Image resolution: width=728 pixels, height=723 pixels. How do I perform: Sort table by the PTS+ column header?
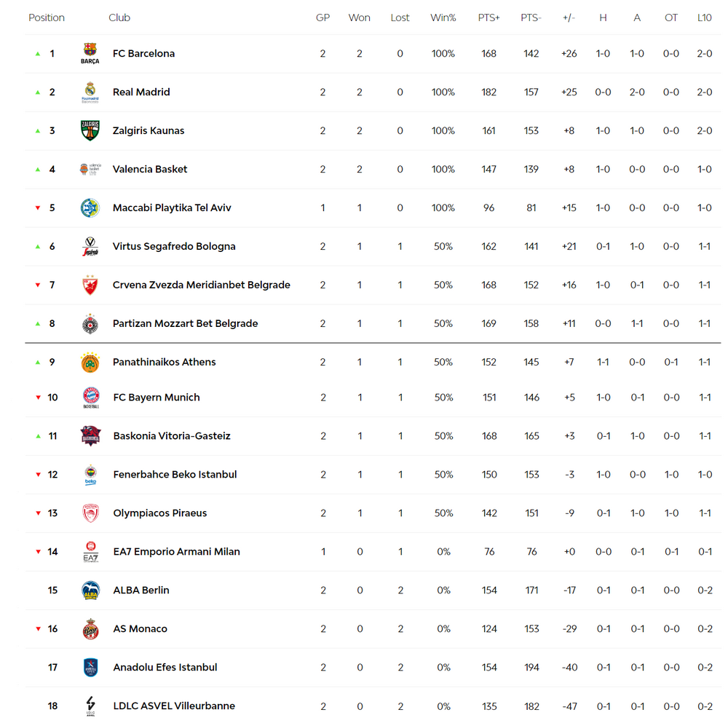[488, 17]
